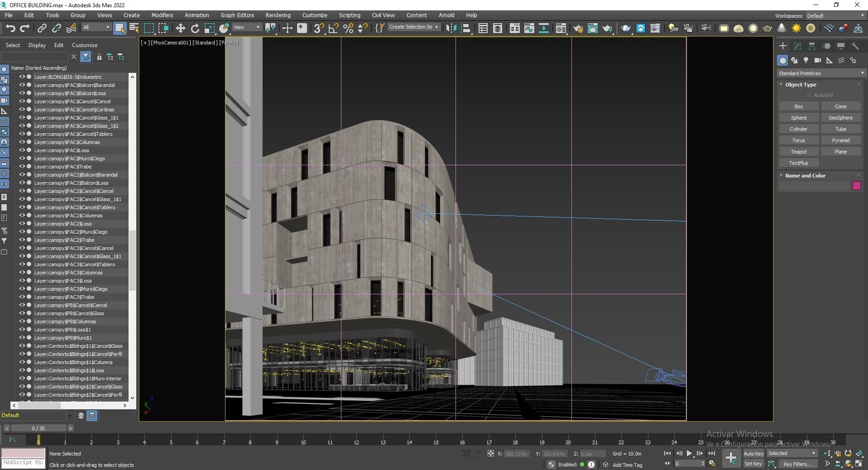The height and width of the screenshot is (470, 868).
Task: Hide layer canopy$FAC$Balcon$Barandal eye icon
Action: [x=22, y=85]
